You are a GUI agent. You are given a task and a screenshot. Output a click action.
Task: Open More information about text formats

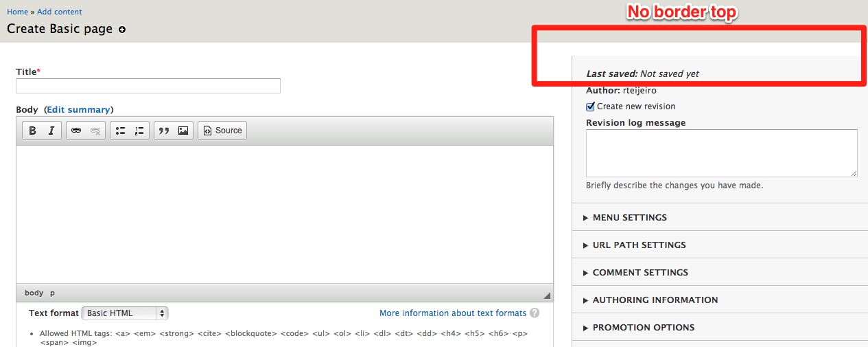[x=453, y=313]
